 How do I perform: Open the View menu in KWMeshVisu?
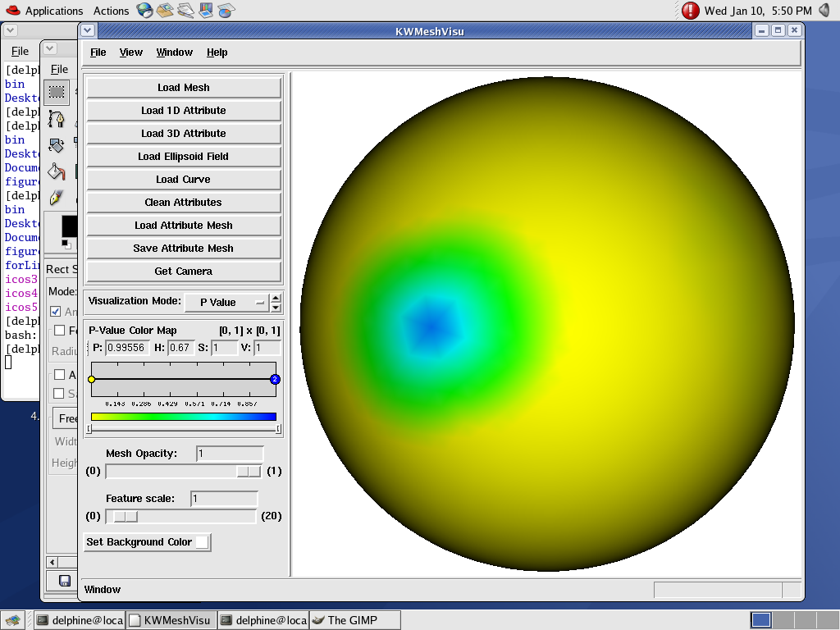pyautogui.click(x=130, y=52)
